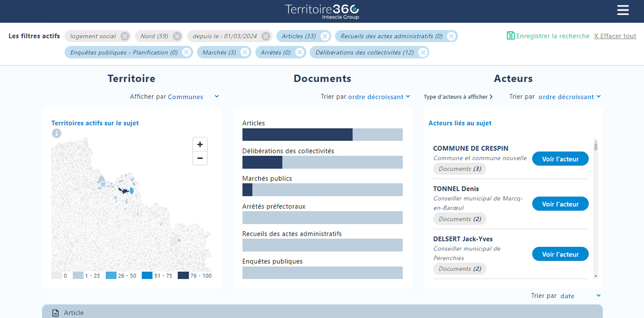Screen dimensions: 644x318
Task: Expand 'Type d'acteurs à afficher'
Action: click(x=458, y=97)
